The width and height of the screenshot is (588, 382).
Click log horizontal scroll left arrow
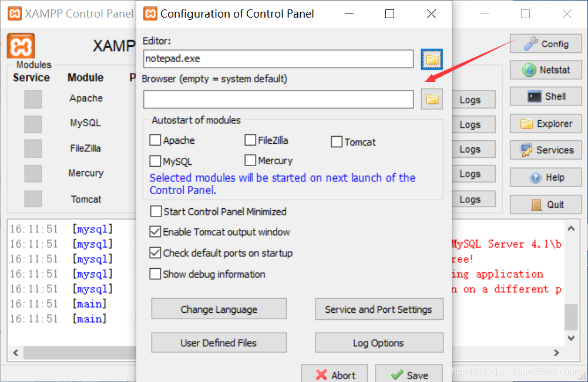pos(16,353)
